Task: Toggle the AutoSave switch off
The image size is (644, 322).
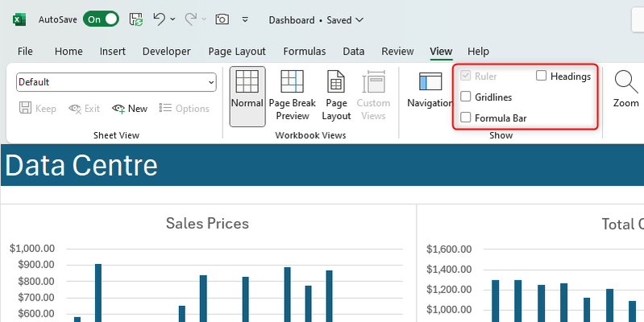Action: pyautogui.click(x=101, y=19)
